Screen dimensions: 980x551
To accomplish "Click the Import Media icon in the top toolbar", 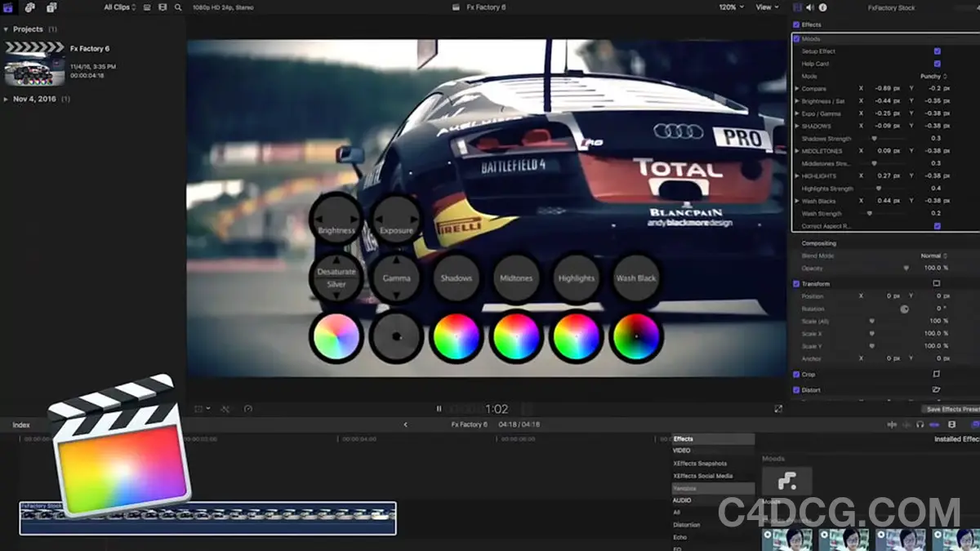I will 29,7.
